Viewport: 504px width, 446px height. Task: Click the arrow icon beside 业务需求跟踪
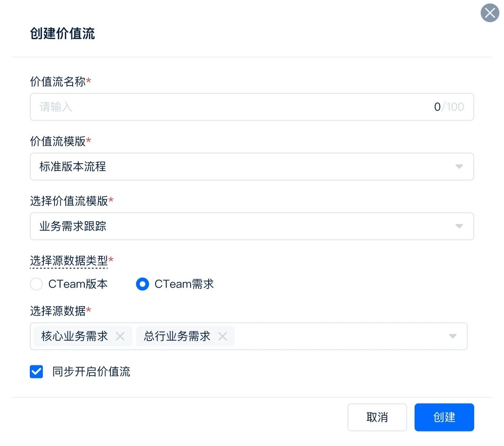(459, 226)
